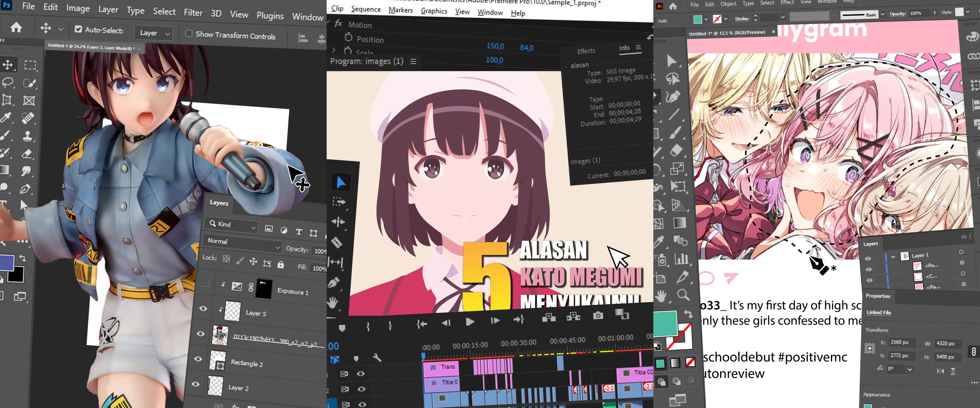980x408 pixels.
Task: Open the rotation angle dropdown in Transform
Action: tap(910, 369)
